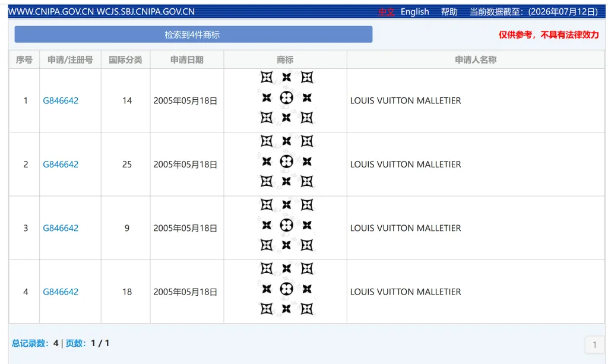Open the 帮助 help menu
This screenshot has width=608, height=364.
click(449, 12)
